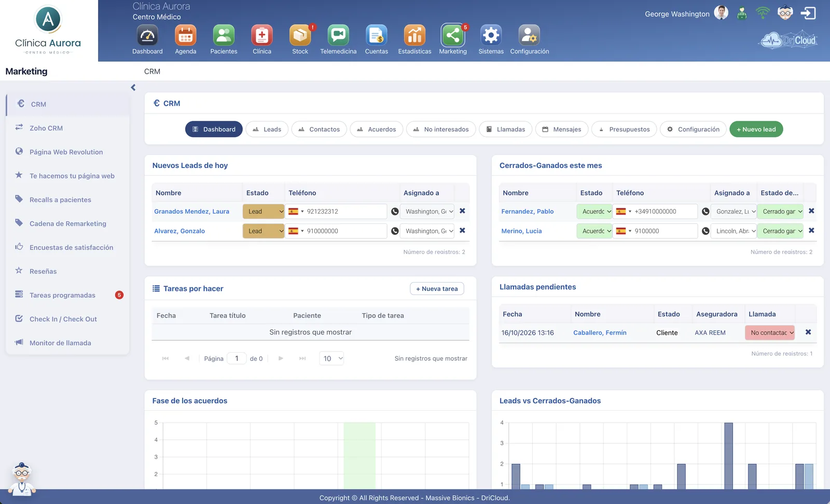Switch to the No interesados tab
The height and width of the screenshot is (504, 830).
point(441,129)
